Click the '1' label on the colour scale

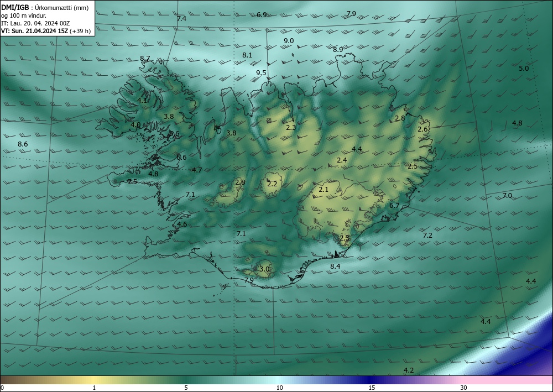tap(94, 388)
